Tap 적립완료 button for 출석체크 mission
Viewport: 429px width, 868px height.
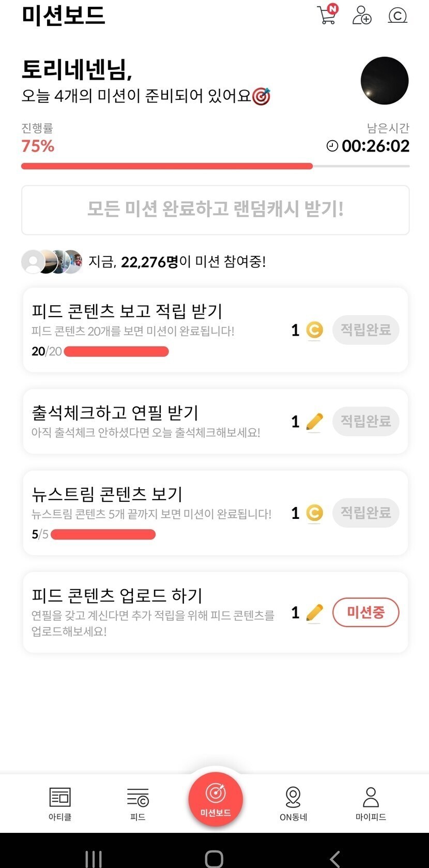pos(365,422)
